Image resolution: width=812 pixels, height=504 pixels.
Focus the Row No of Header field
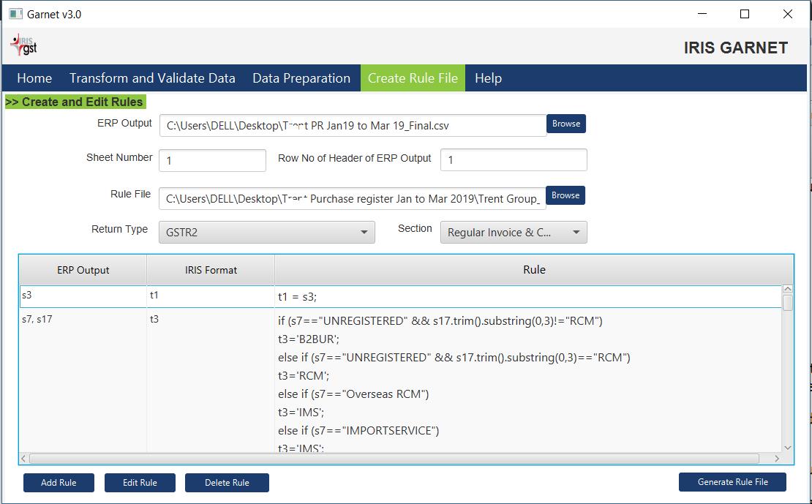514,160
